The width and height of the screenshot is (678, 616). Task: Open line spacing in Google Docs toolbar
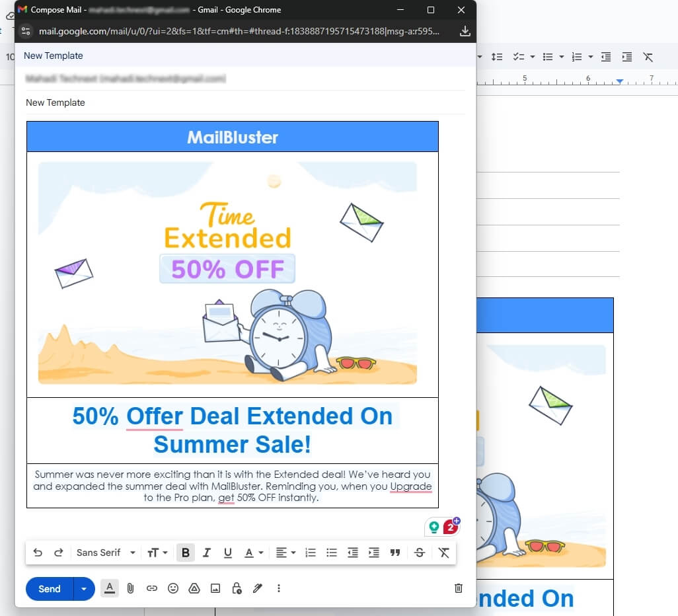[x=497, y=57]
